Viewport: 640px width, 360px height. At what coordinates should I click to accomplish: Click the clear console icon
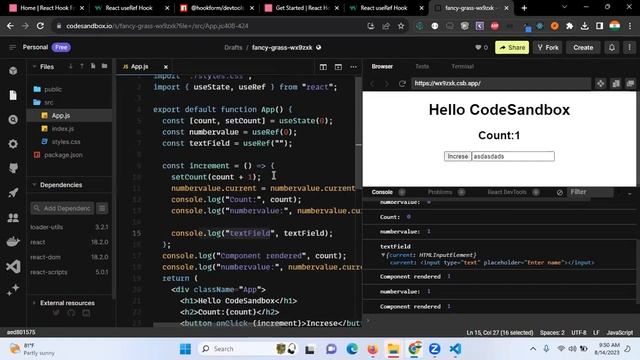point(560,192)
